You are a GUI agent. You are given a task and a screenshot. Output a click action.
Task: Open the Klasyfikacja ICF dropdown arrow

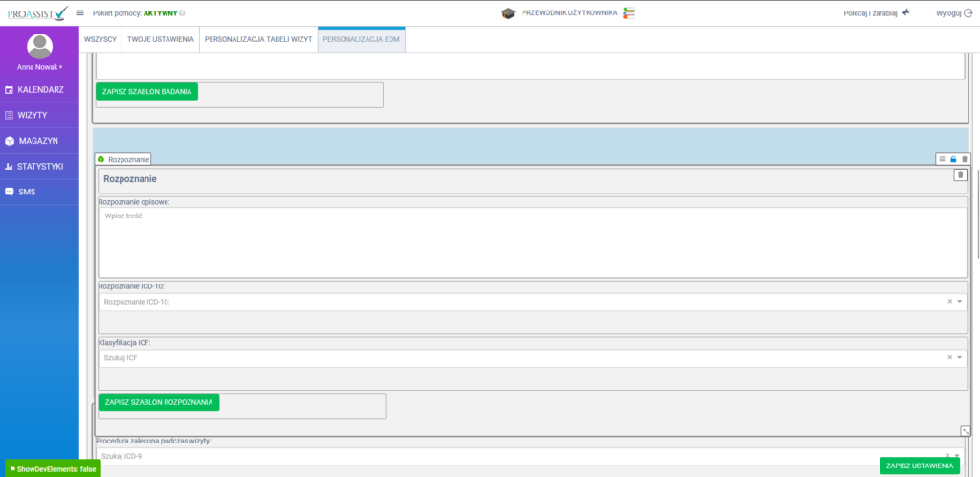point(960,357)
